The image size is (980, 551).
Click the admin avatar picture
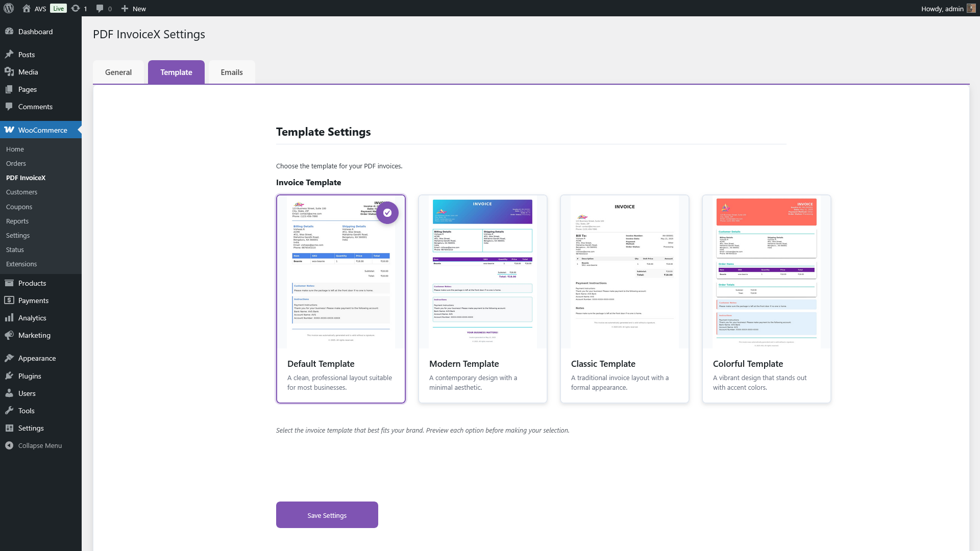coord(971,8)
